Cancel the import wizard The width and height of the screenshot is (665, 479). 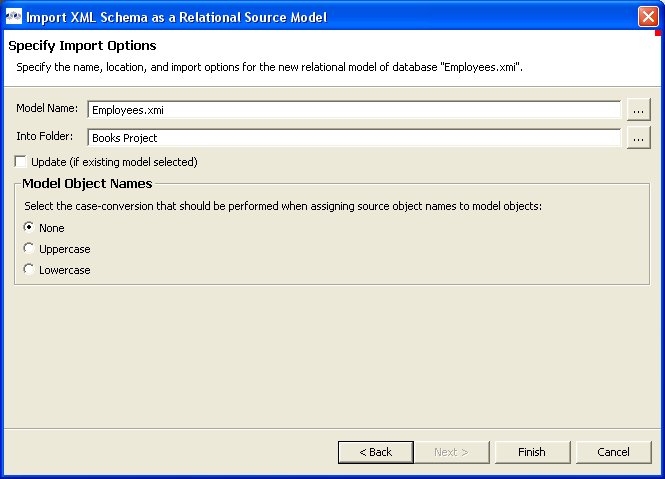pos(613,452)
